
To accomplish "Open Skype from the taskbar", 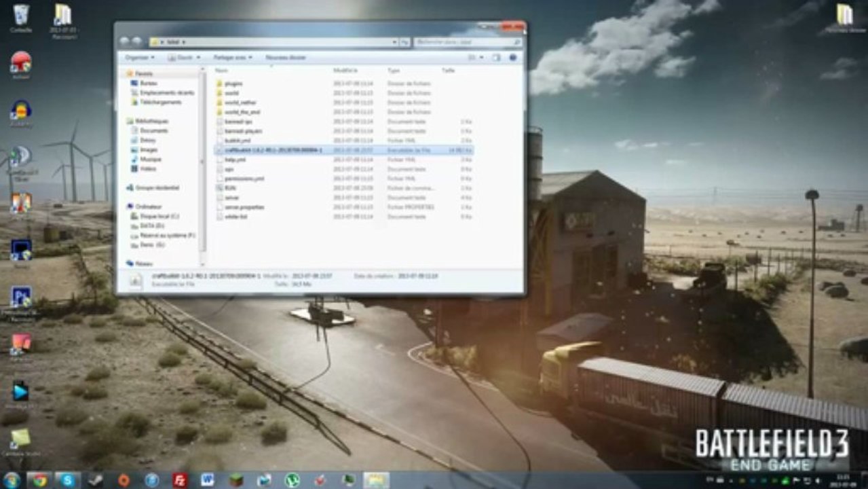I will [67, 479].
